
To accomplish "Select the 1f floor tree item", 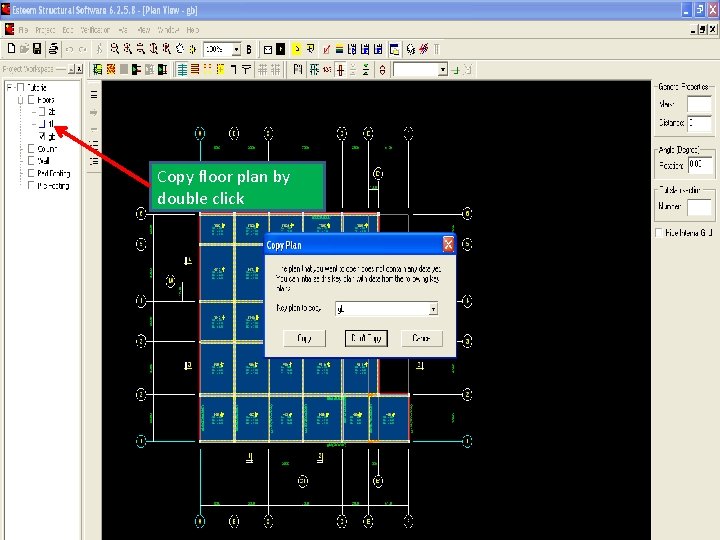I will point(51,124).
